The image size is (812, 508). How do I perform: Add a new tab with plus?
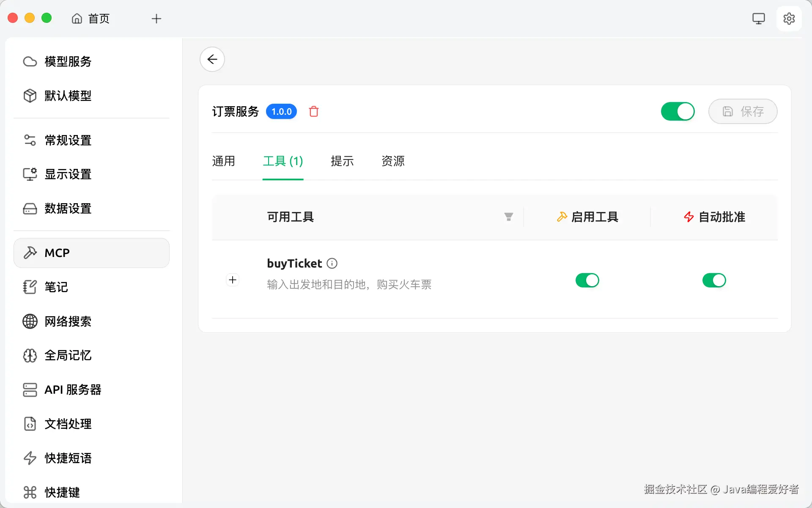[x=156, y=19]
